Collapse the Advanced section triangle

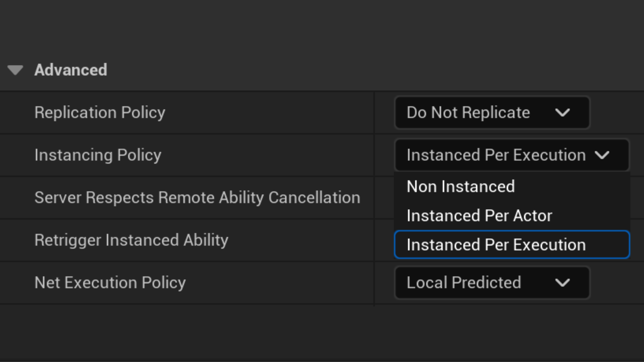(15, 70)
